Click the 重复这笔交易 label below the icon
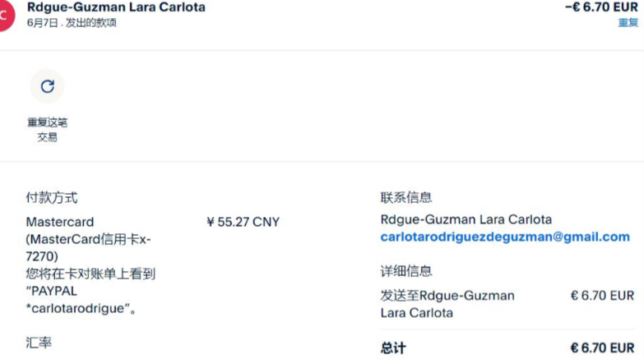This screenshot has width=644, height=359. point(47,130)
